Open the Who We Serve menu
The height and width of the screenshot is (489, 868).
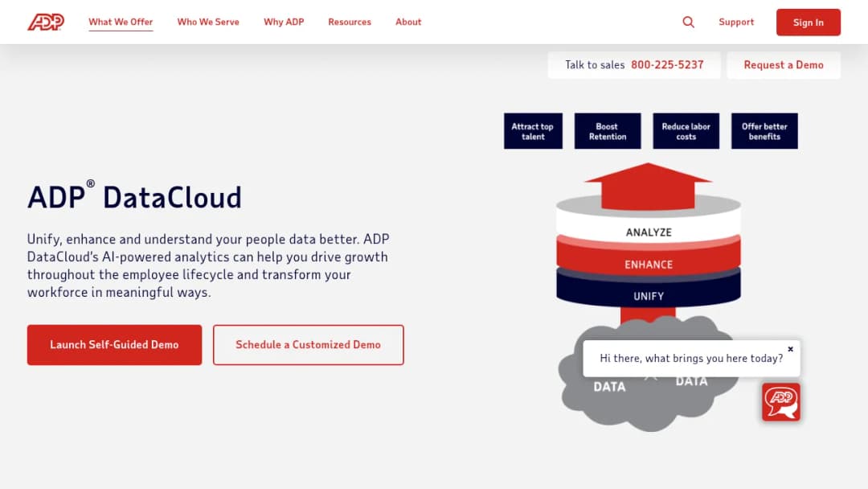[x=208, y=23]
